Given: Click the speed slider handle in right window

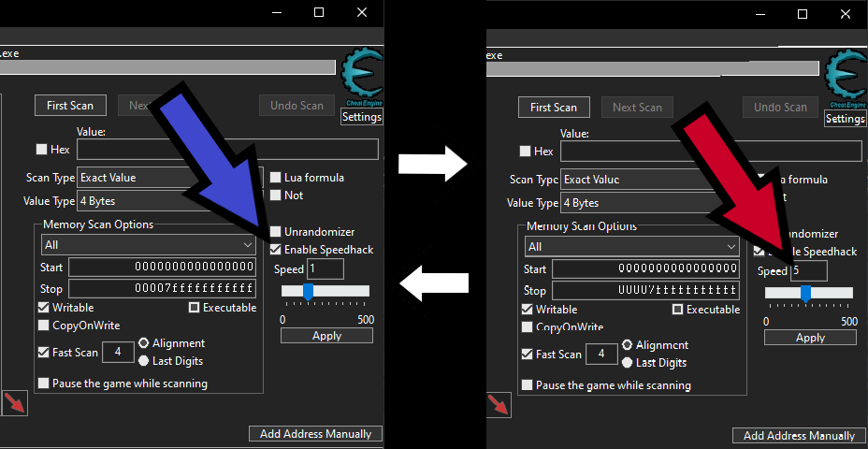Looking at the screenshot, I should click(805, 293).
